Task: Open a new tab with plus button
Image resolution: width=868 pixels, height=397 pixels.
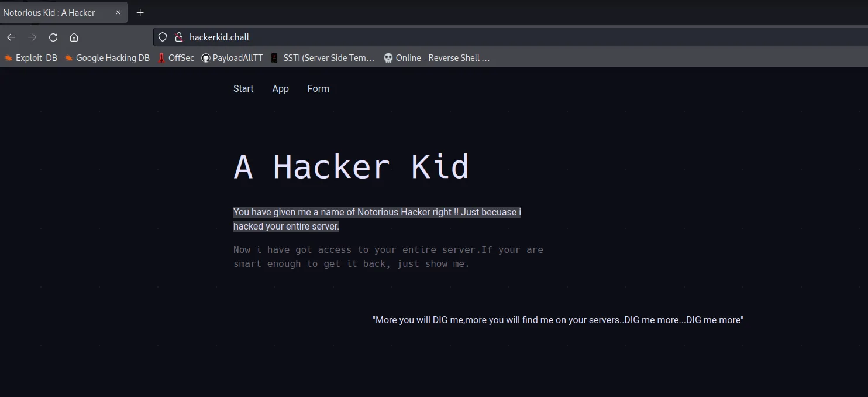Action: [x=140, y=13]
